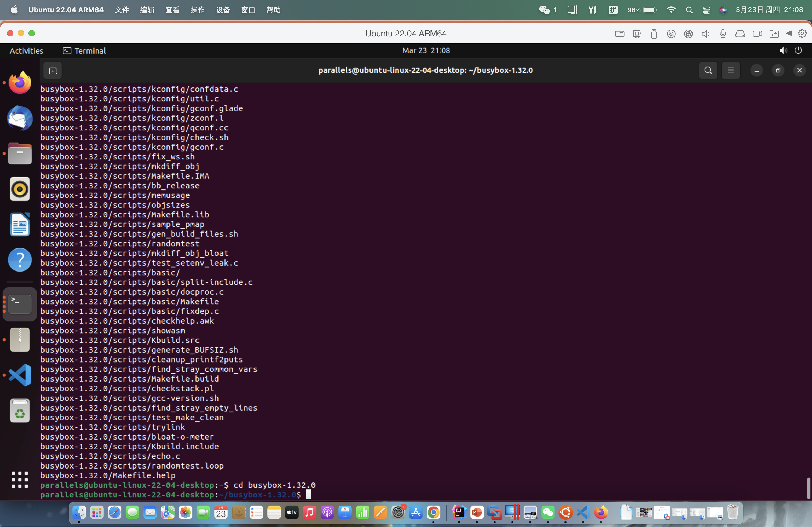Open LibreOffice Writer in the Ubuntu dock
Viewport: 812px width, 527px height.
(x=20, y=224)
